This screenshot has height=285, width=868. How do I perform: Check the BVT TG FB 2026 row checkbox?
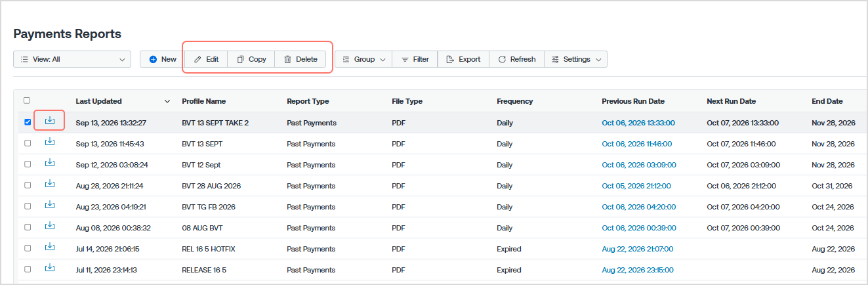[x=27, y=206]
